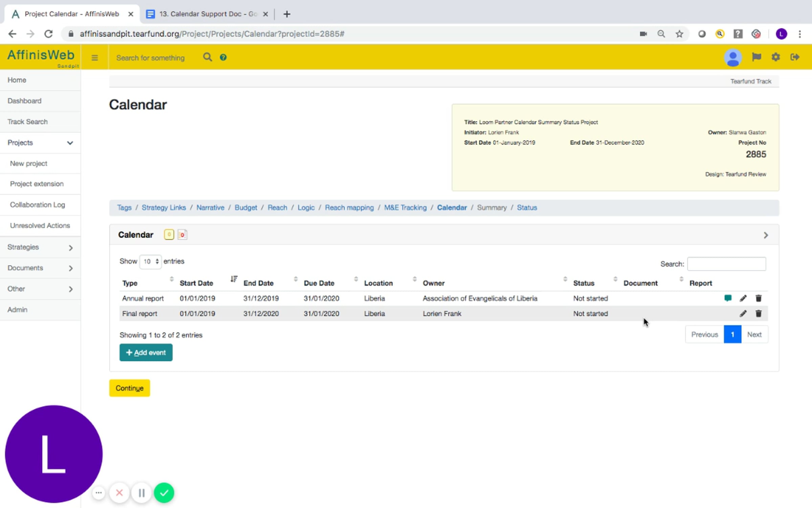Click the logout icon in header
Image resolution: width=812 pixels, height=508 pixels.
(795, 57)
